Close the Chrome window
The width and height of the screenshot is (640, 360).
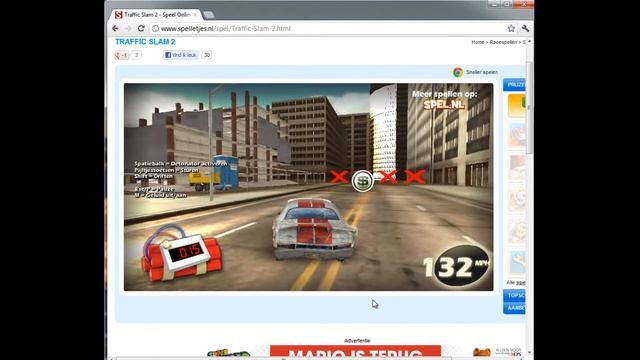[523, 4]
